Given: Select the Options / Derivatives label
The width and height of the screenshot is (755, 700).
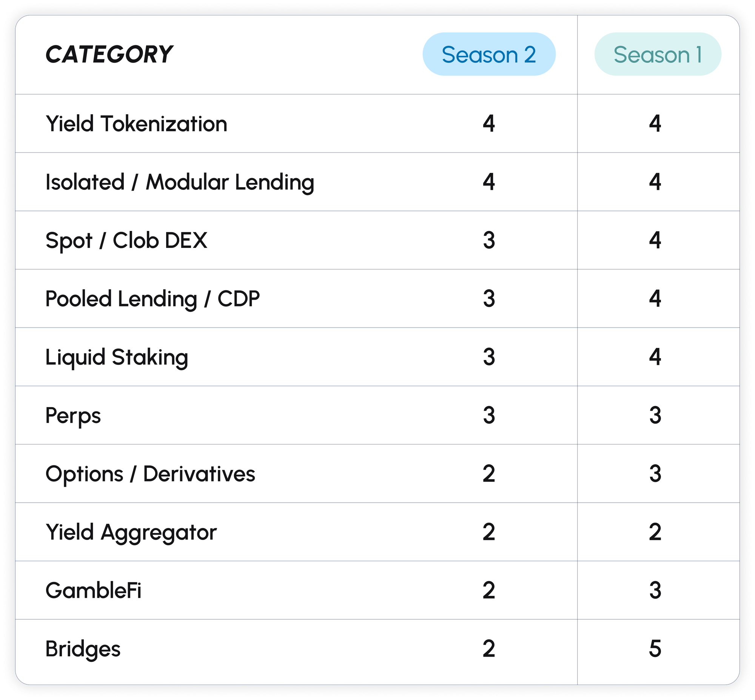Looking at the screenshot, I should point(150,474).
